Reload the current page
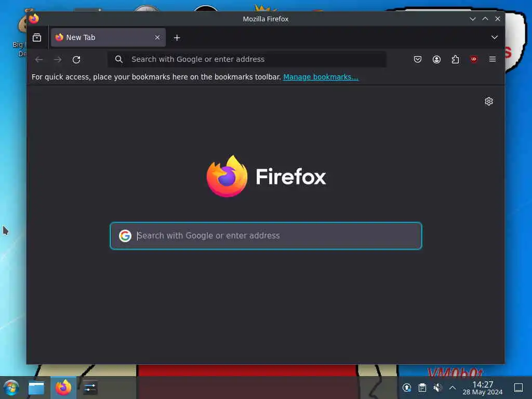Screen dimensions: 532x399 click(x=76, y=59)
